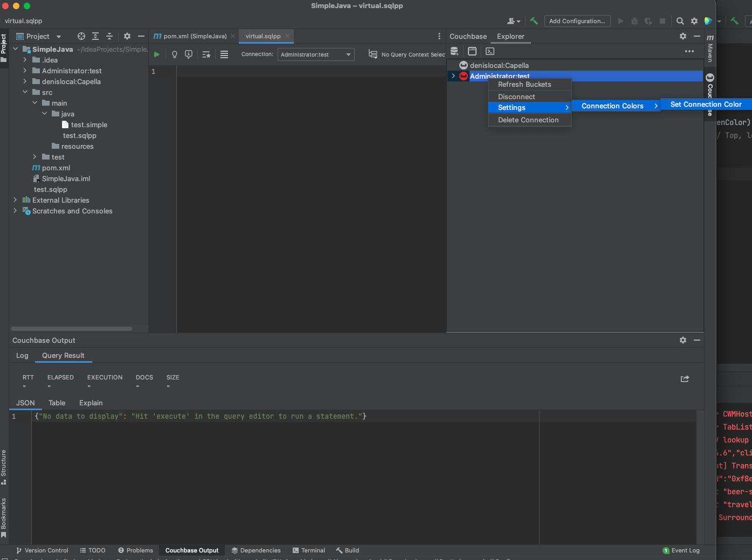This screenshot has width=752, height=560.
Task: Expand all items in Project panel
Action: [x=95, y=36]
